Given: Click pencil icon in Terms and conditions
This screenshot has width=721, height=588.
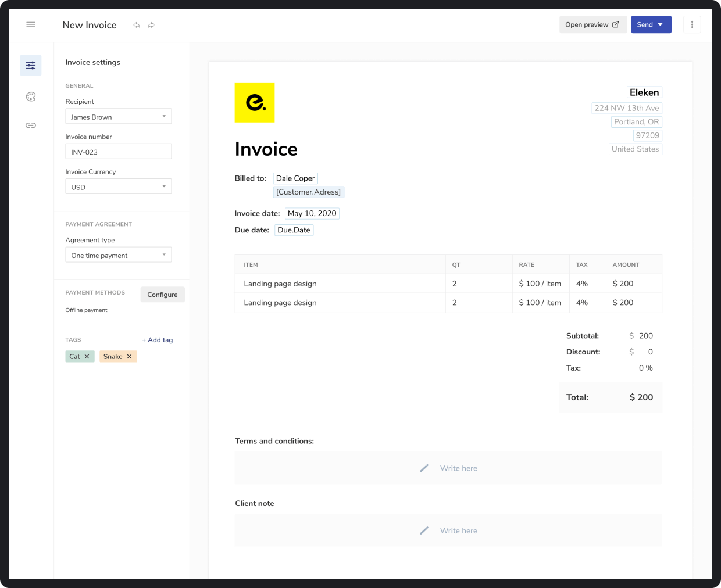Looking at the screenshot, I should 424,468.
